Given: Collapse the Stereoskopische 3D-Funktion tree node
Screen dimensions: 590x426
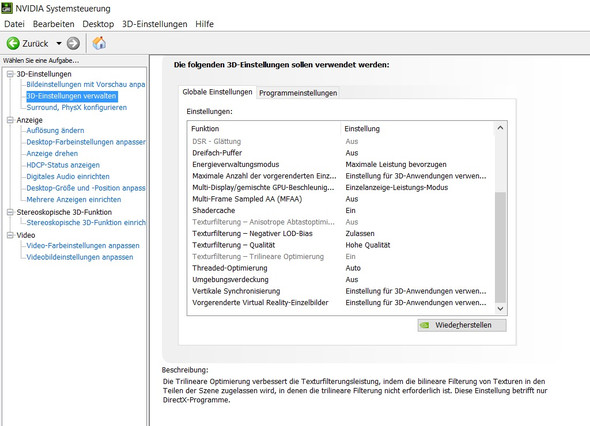Looking at the screenshot, I should 10,212.
